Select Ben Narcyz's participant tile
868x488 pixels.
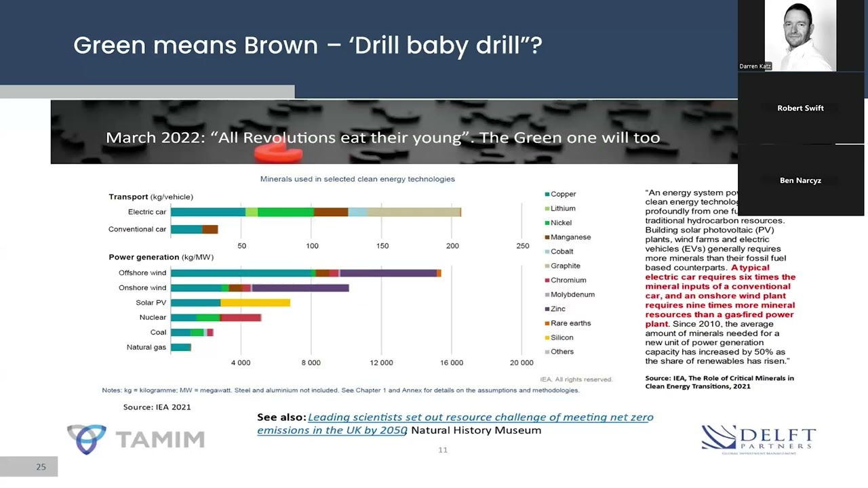[x=800, y=180]
